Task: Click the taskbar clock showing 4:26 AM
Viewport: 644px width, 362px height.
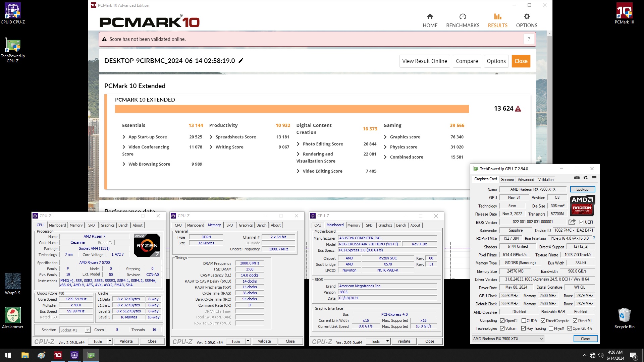Action: click(615, 355)
